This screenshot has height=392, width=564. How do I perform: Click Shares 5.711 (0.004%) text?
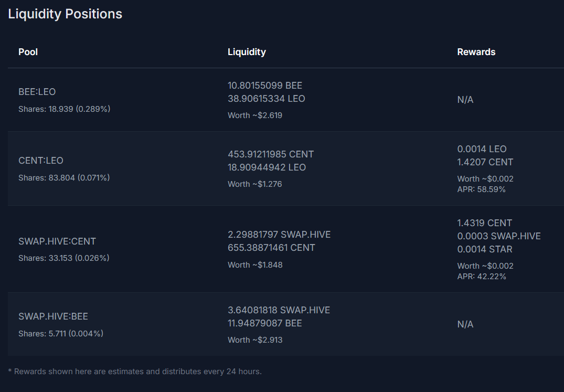click(61, 334)
